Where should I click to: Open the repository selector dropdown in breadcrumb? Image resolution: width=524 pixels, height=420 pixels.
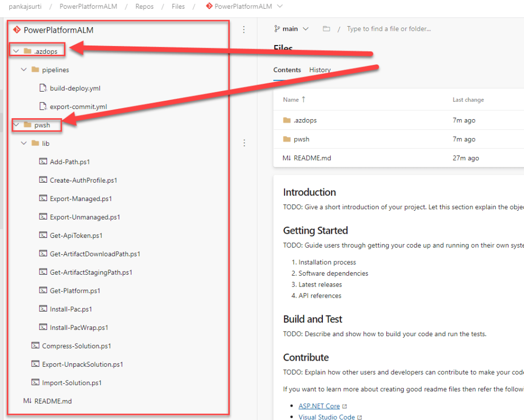point(279,6)
